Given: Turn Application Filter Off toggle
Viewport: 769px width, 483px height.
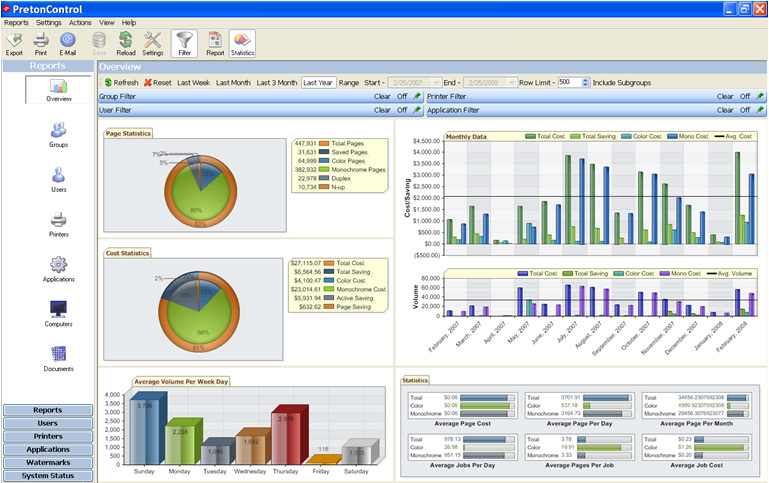Looking at the screenshot, I should point(745,110).
